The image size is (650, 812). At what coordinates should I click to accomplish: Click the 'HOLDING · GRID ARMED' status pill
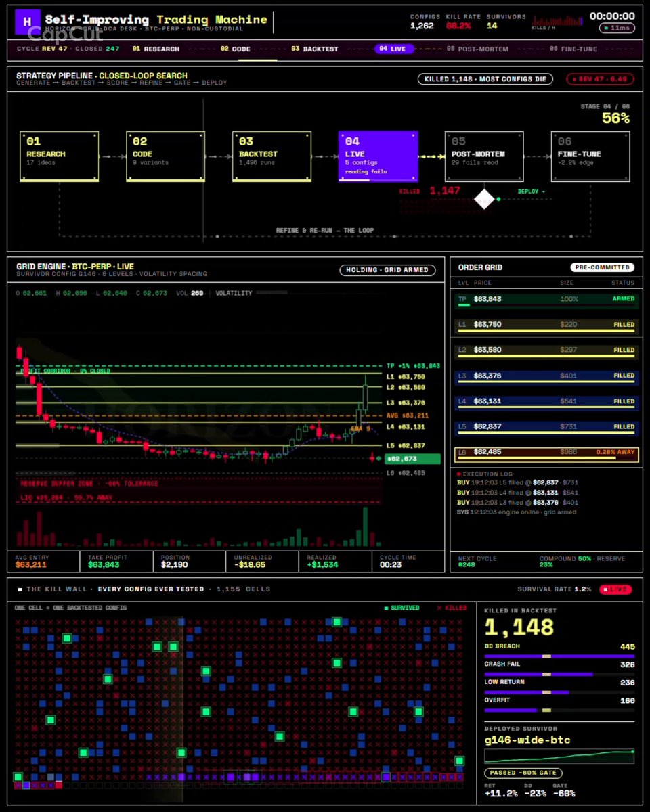(387, 270)
